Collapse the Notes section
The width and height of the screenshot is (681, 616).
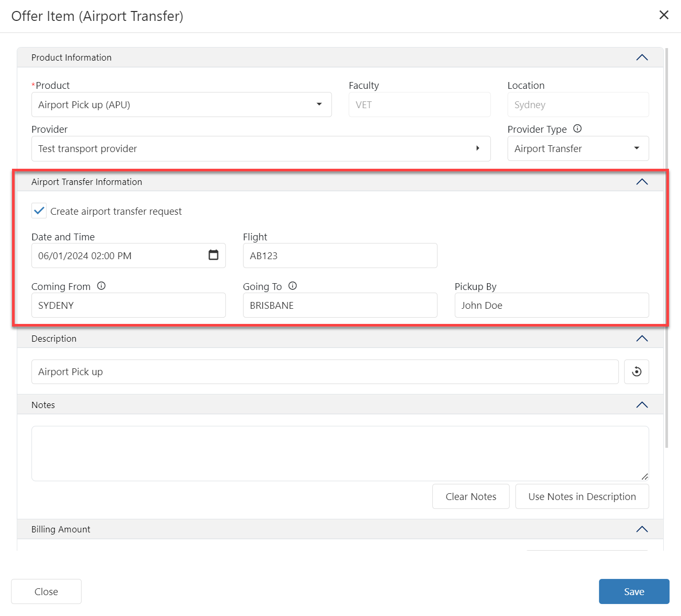[642, 405]
